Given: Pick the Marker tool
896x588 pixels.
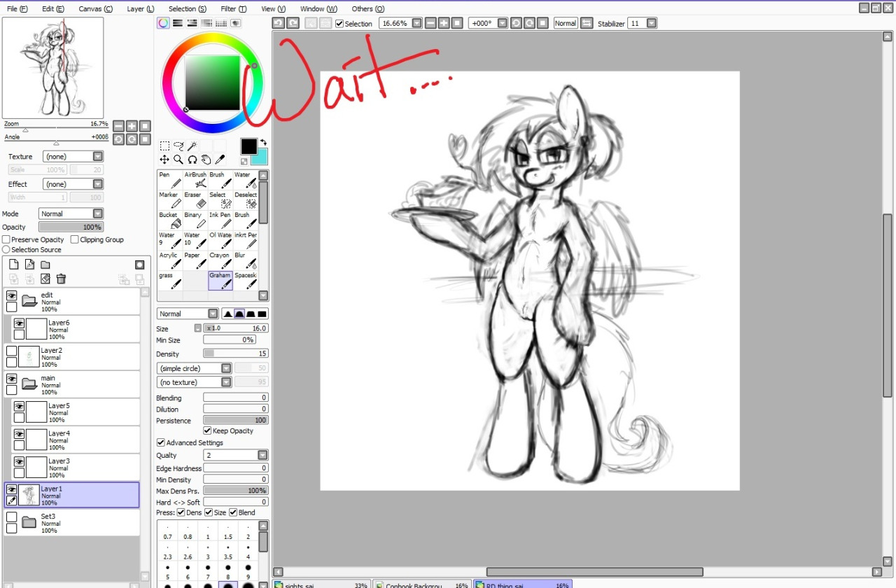Looking at the screenshot, I should click(x=169, y=200).
